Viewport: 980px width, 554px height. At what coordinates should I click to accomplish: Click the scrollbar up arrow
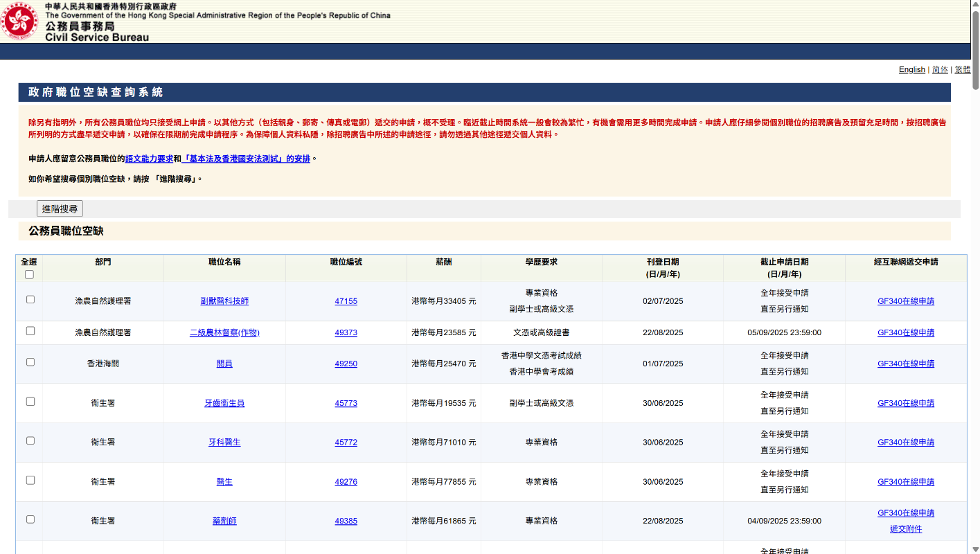[x=975, y=5]
